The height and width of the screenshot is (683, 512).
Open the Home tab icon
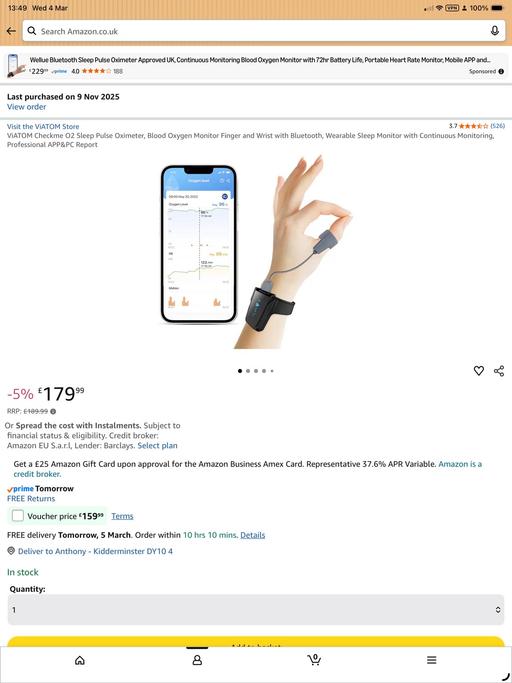tap(80, 660)
